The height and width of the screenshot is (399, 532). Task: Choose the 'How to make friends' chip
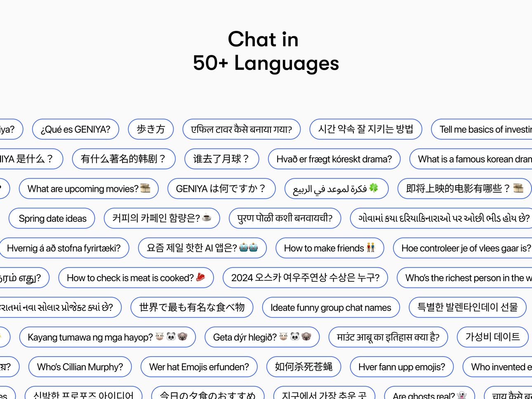[330, 248]
